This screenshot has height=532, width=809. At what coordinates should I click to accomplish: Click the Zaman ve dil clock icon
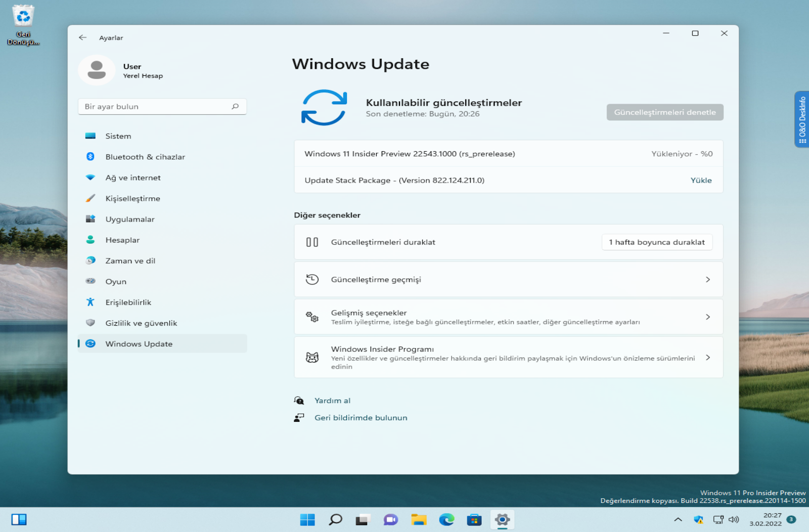[91, 260]
